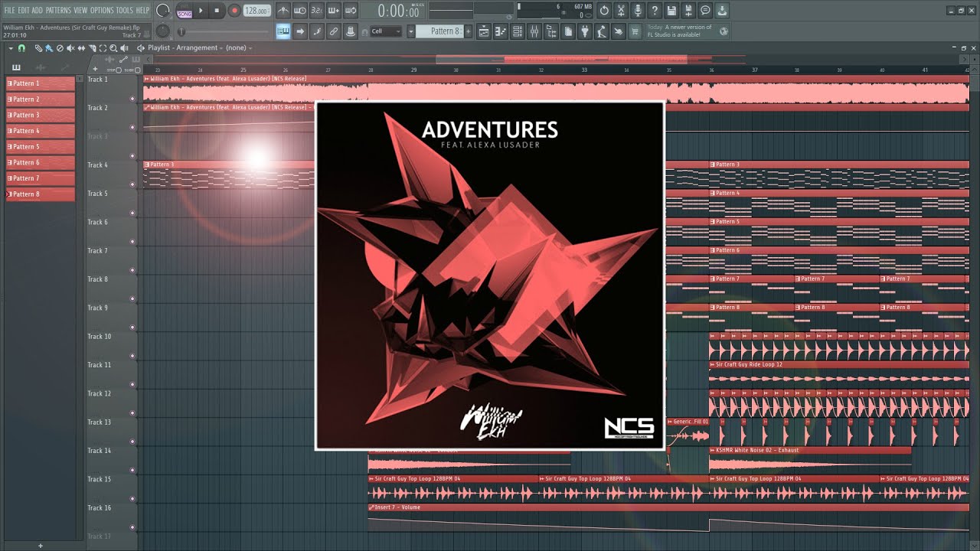This screenshot has width=980, height=551.
Task: Click the step editing arrow icon
Action: click(299, 31)
